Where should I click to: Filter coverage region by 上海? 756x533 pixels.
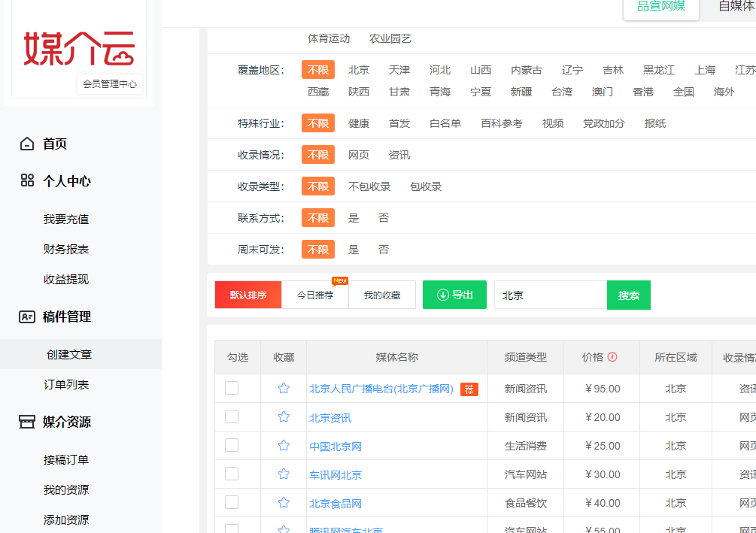coord(705,70)
